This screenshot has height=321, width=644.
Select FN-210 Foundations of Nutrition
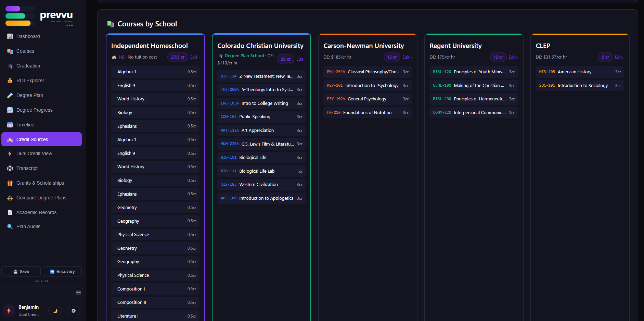click(x=368, y=113)
